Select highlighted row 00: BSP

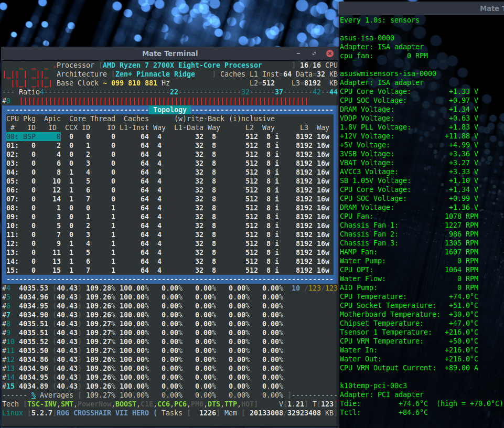(x=34, y=137)
